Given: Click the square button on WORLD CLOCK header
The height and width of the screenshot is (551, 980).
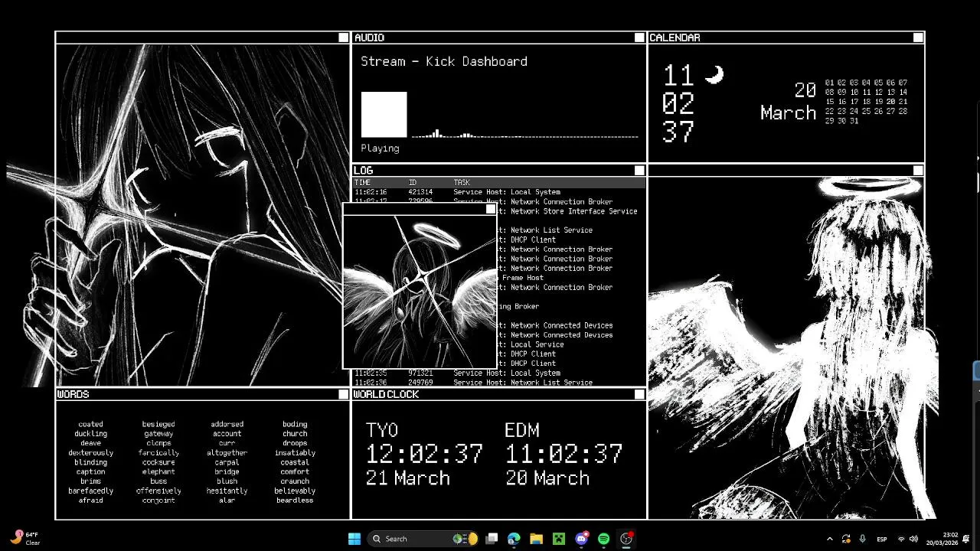Looking at the screenshot, I should (639, 394).
